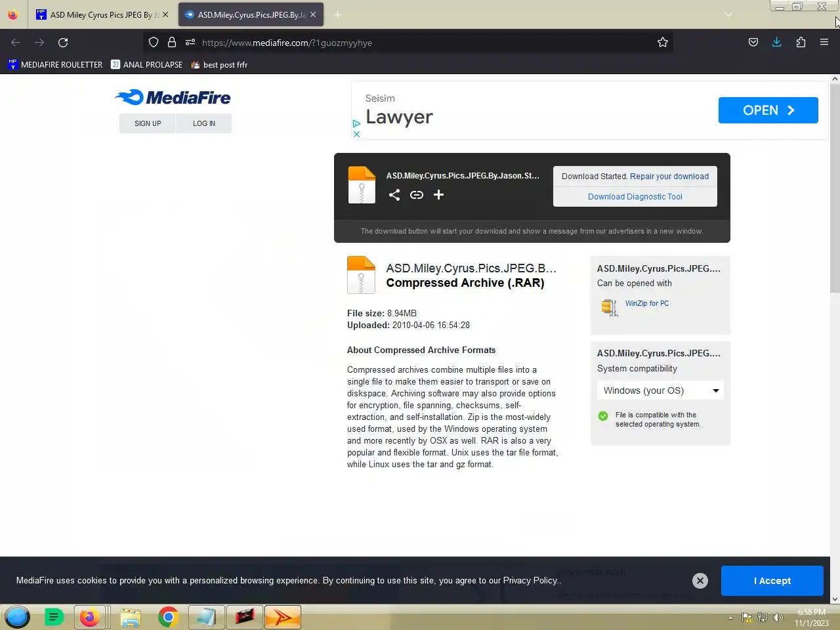Image resolution: width=840 pixels, height=630 pixels.
Task: Accept cookies with I Accept button
Action: (772, 581)
